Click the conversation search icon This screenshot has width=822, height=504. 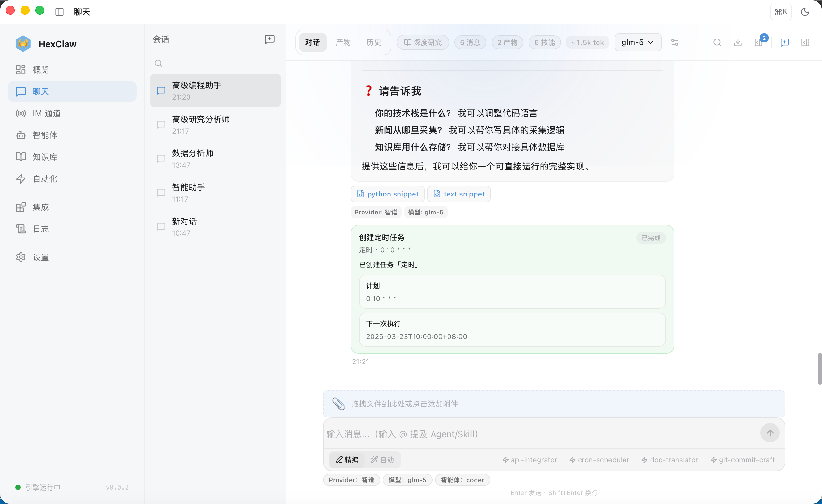tap(159, 63)
